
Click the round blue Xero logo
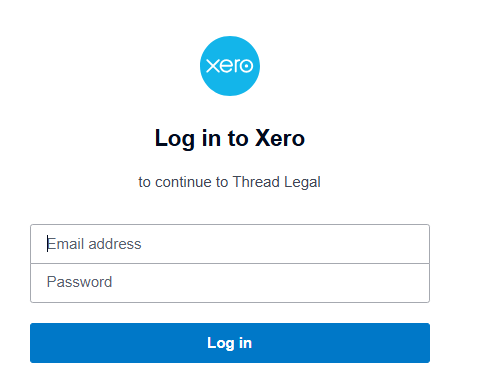tap(230, 66)
